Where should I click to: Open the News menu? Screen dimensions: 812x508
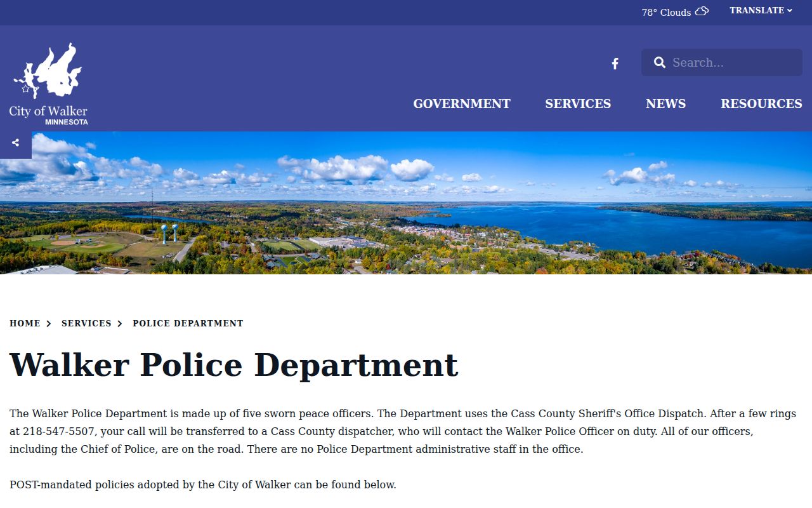[665, 104]
